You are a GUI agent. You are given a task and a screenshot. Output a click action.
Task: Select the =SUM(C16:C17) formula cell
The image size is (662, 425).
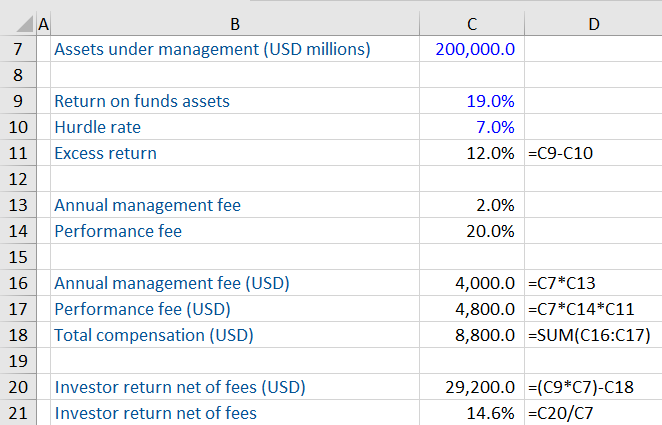592,335
